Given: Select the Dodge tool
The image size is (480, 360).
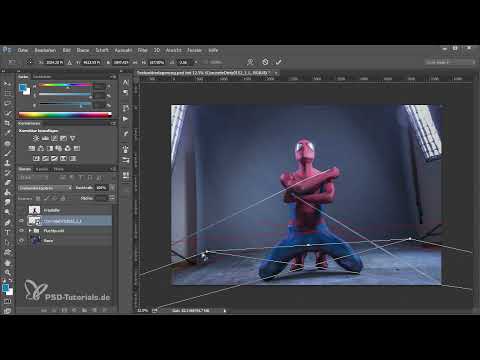Looking at the screenshot, I should (x=7, y=212).
